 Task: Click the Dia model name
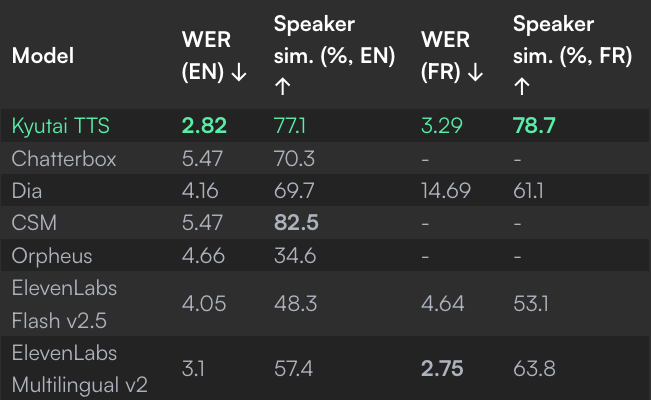[27, 191]
